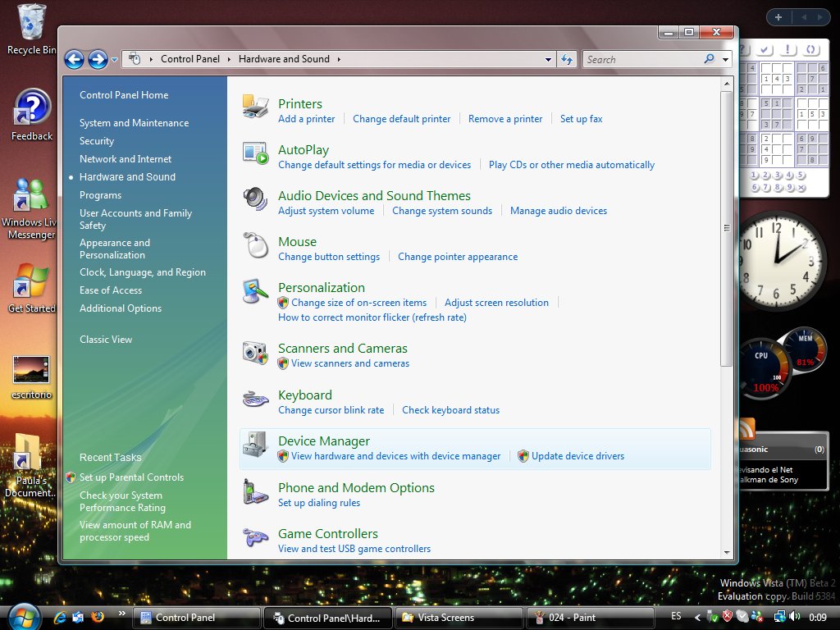Click the Back navigation arrow button
Screen dimensions: 840x630
tap(74, 59)
